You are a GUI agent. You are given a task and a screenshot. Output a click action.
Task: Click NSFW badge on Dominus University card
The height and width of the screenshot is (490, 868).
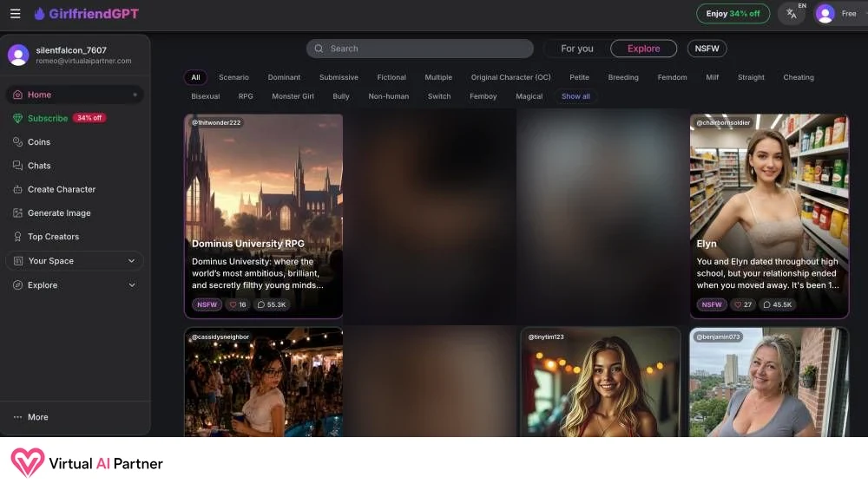pyautogui.click(x=207, y=304)
